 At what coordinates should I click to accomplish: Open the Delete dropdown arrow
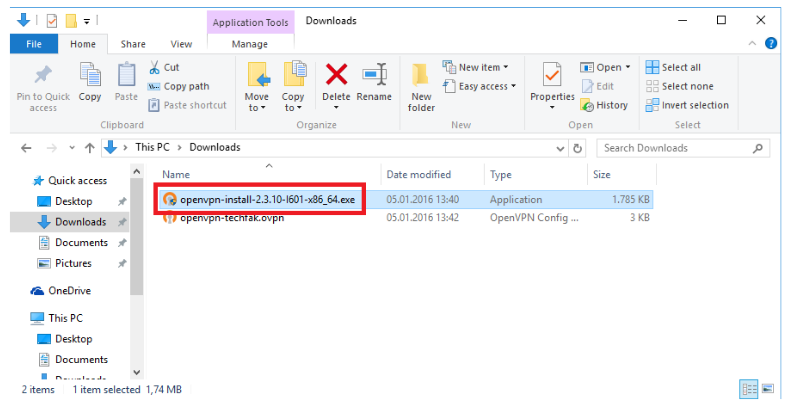[336, 107]
